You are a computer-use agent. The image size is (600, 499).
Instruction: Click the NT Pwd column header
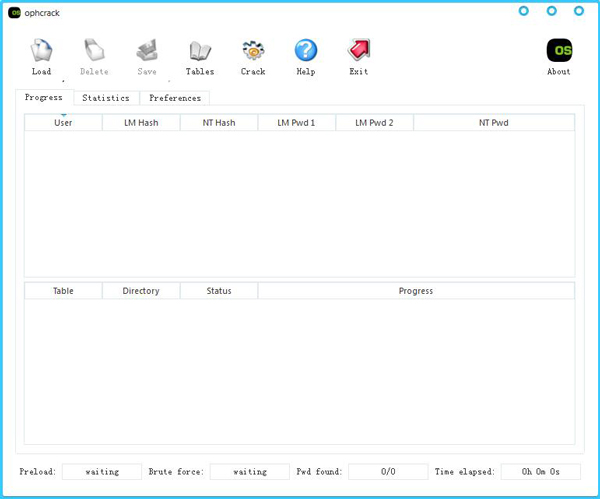tap(494, 122)
